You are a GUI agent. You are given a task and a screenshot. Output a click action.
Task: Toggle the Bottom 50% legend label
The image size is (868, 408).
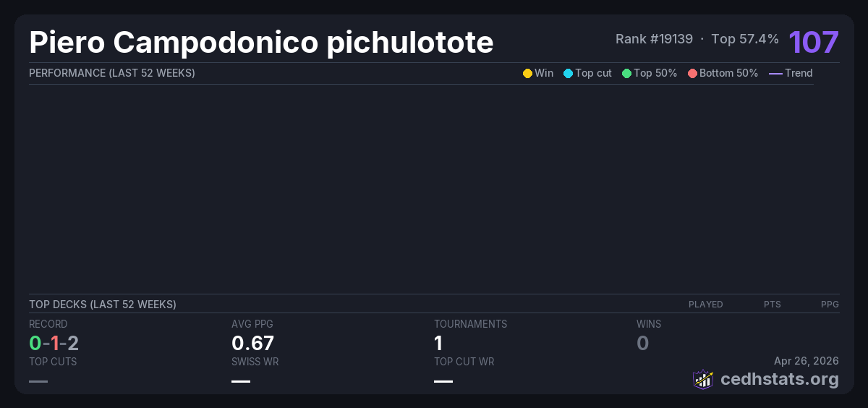click(x=728, y=73)
